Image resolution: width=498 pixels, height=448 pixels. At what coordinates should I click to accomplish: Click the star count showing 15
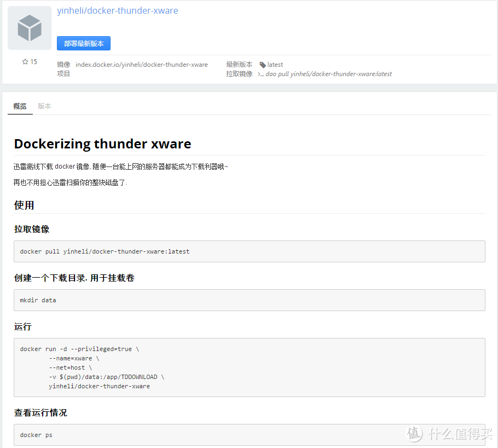coord(31,61)
